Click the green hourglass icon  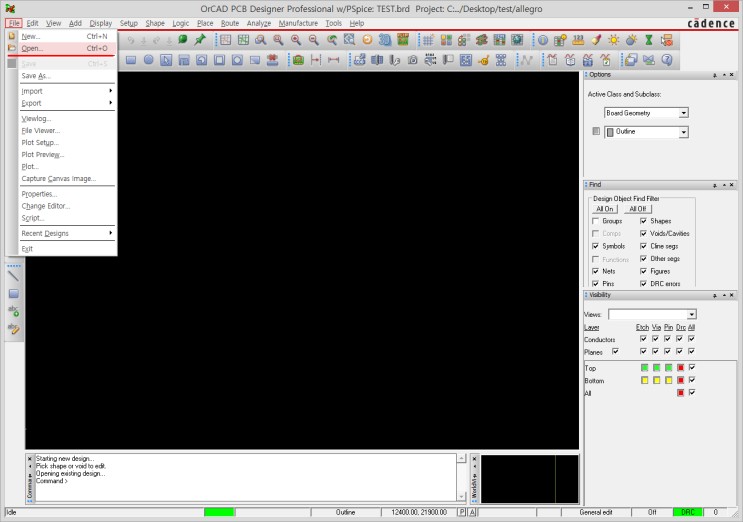click(x=649, y=40)
